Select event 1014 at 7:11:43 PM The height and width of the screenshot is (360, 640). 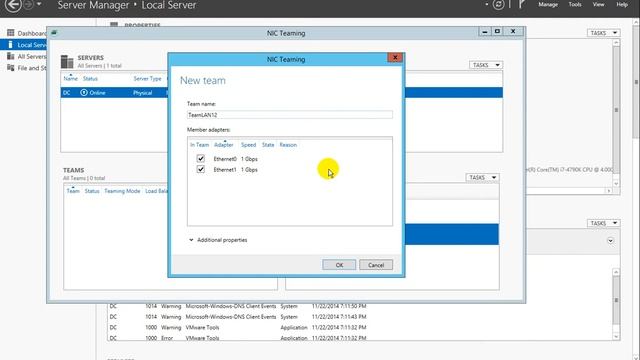(238, 317)
